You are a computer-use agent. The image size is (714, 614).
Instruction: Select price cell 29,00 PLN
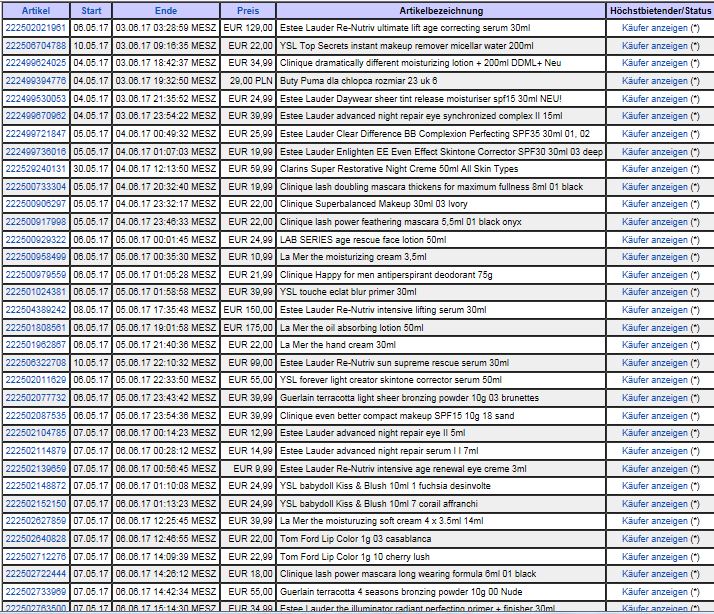[248, 81]
